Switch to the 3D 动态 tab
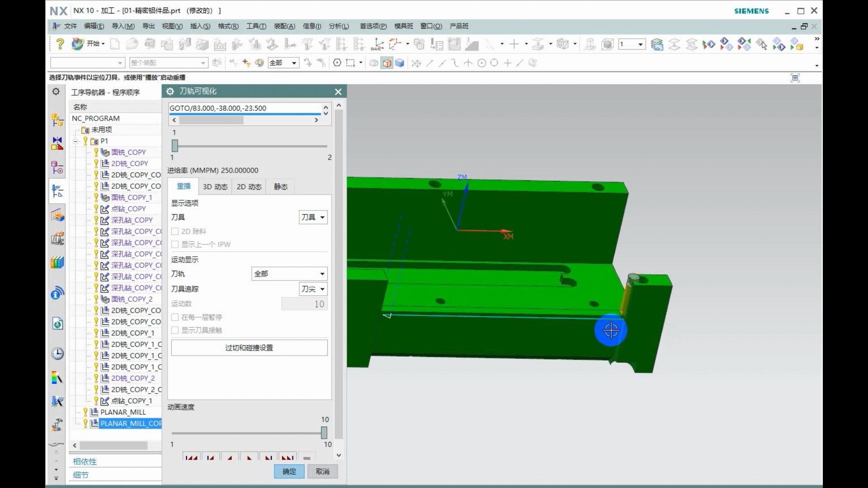Image resolution: width=868 pixels, height=488 pixels. [215, 187]
